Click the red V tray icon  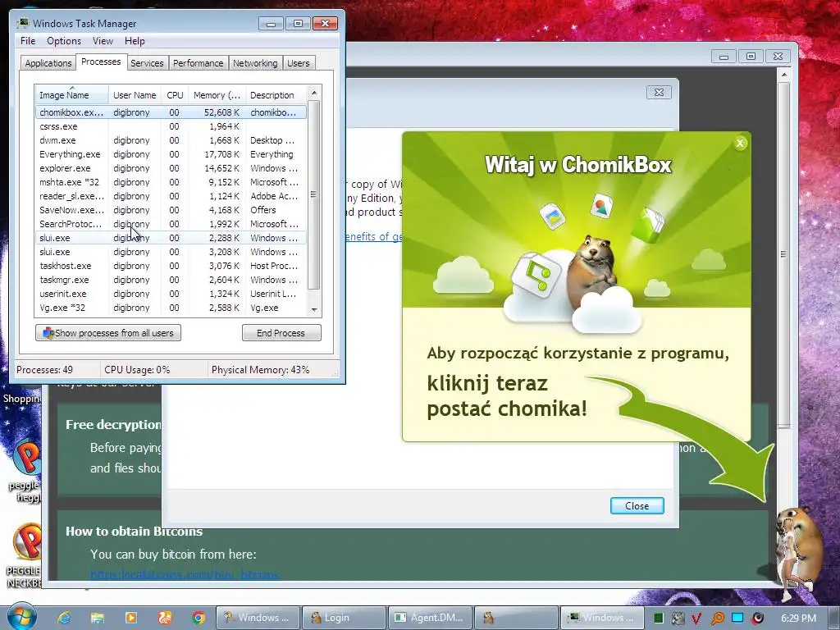[696, 619]
